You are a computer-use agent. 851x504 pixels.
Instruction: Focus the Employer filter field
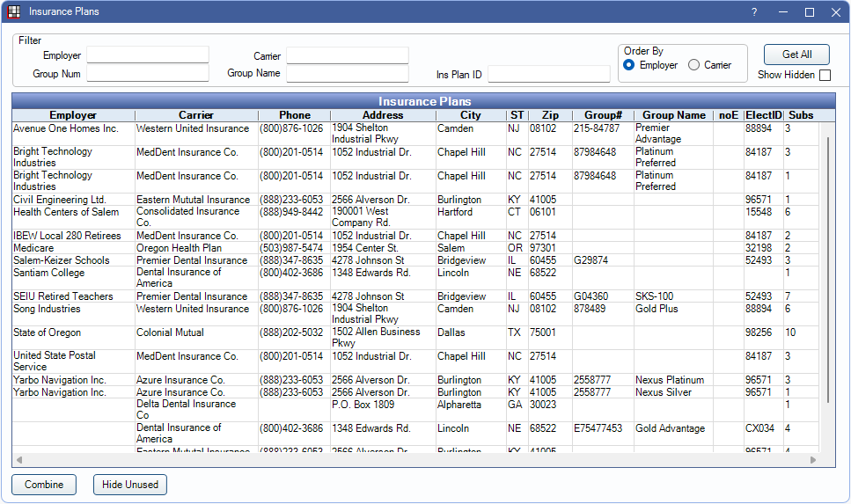[x=148, y=55]
